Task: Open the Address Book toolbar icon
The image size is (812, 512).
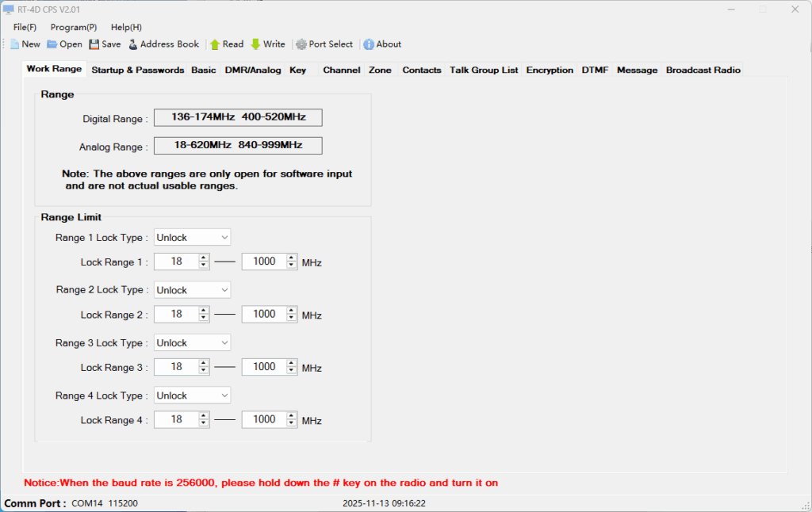Action: (133, 44)
